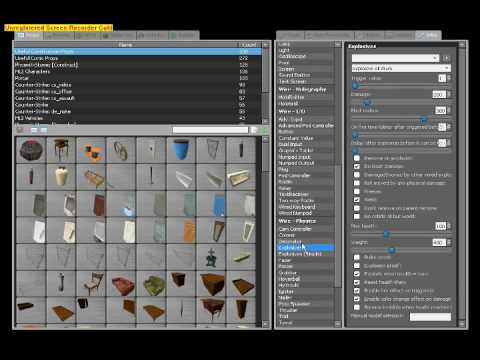Select Counter-Strike cs_office category

point(138,92)
